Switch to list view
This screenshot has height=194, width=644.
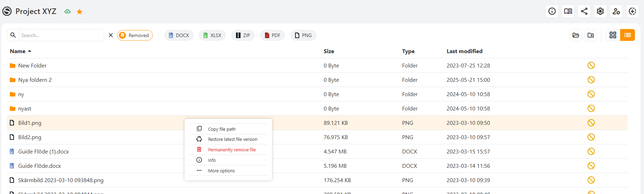click(x=628, y=35)
